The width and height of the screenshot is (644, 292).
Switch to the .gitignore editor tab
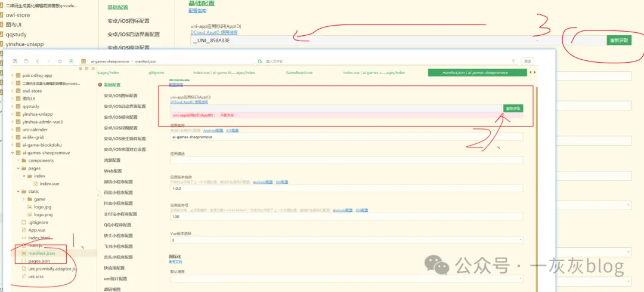(x=156, y=73)
